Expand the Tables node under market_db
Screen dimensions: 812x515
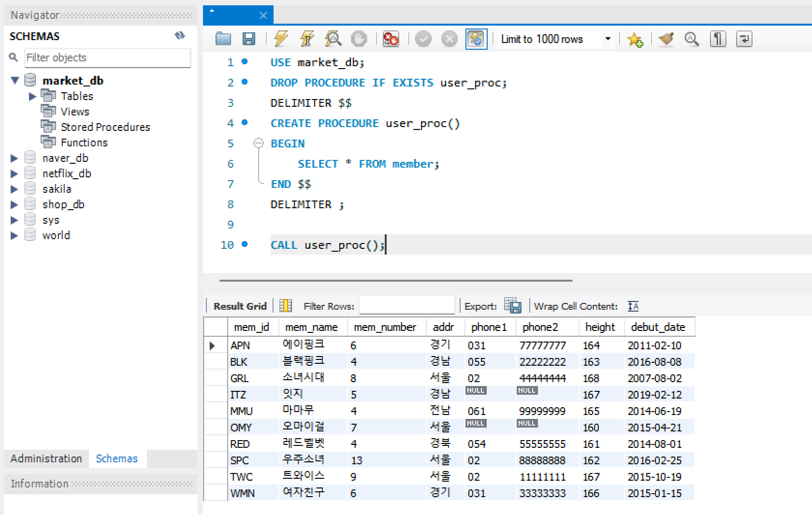point(32,96)
